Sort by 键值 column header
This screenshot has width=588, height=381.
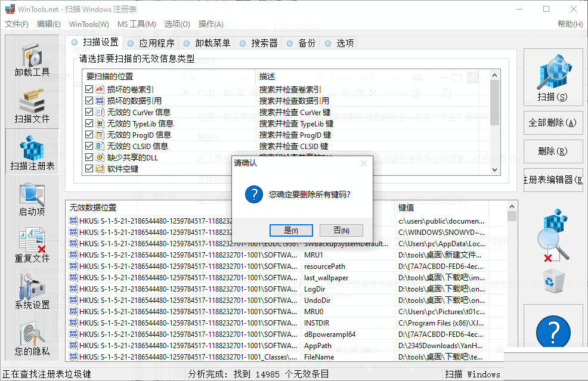(442, 207)
